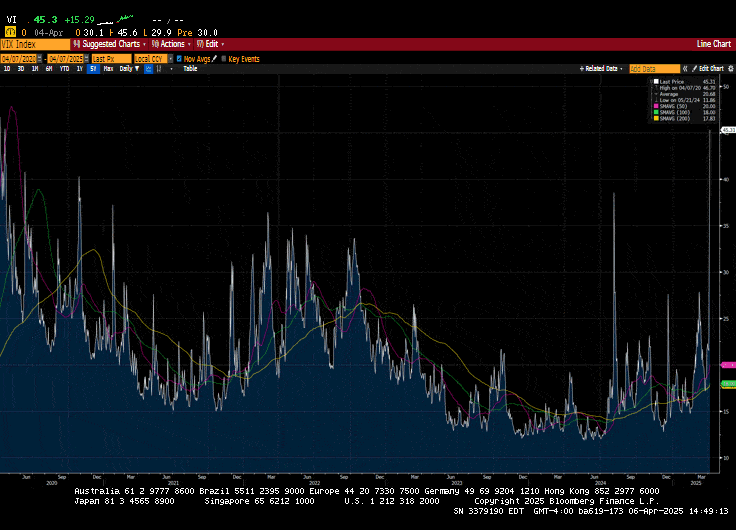Click the intraday sparkline icon in header
This screenshot has width=736, height=530.
tap(125, 19)
